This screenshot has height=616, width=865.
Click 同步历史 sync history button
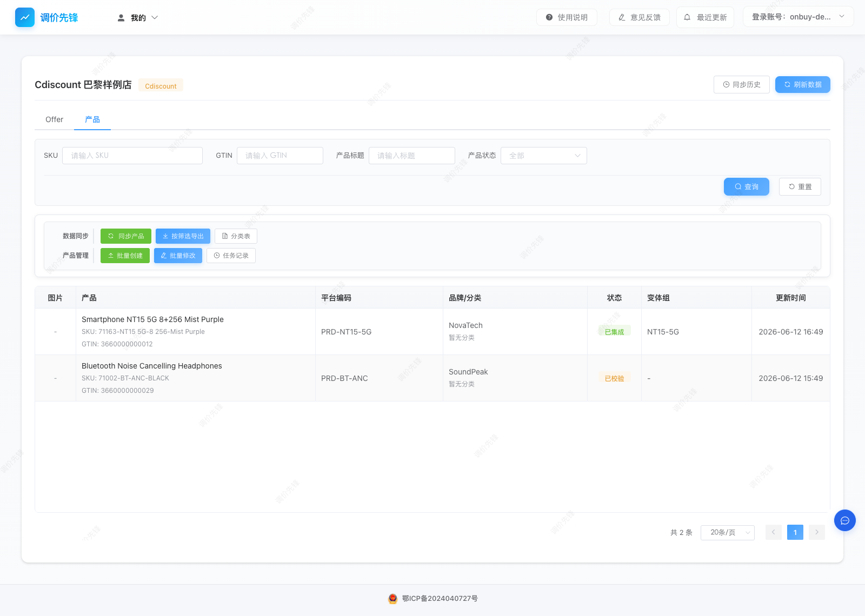pyautogui.click(x=742, y=84)
